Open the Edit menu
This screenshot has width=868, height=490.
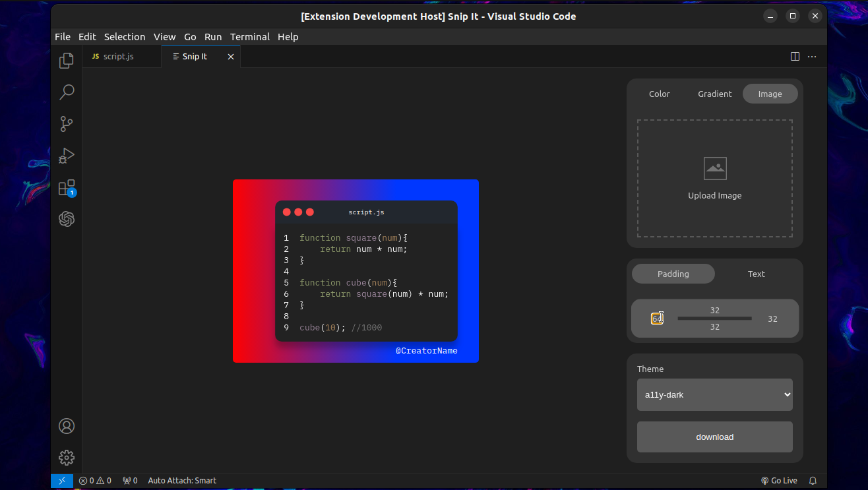point(87,37)
